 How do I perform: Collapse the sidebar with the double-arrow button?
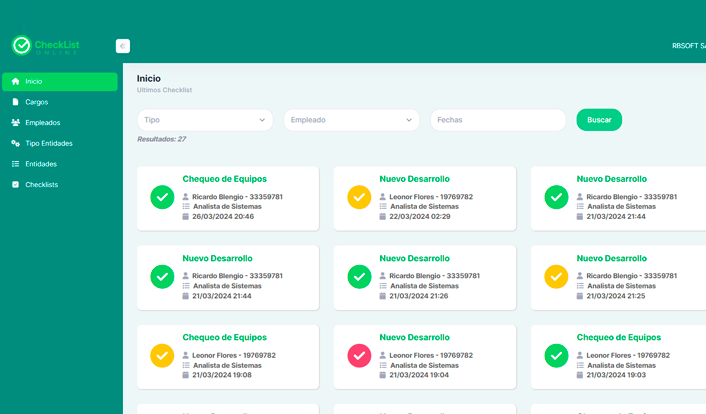[x=122, y=46]
